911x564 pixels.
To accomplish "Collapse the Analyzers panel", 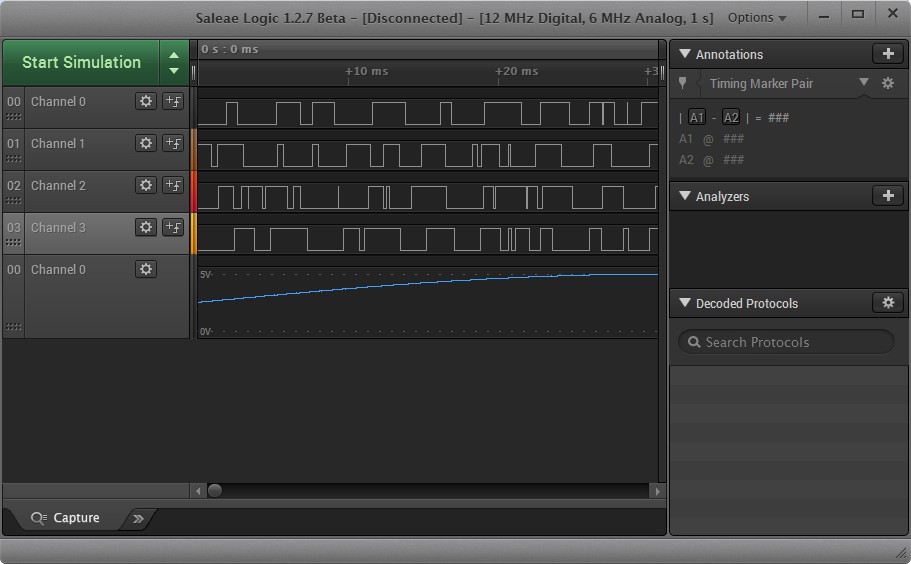I will tap(685, 196).
